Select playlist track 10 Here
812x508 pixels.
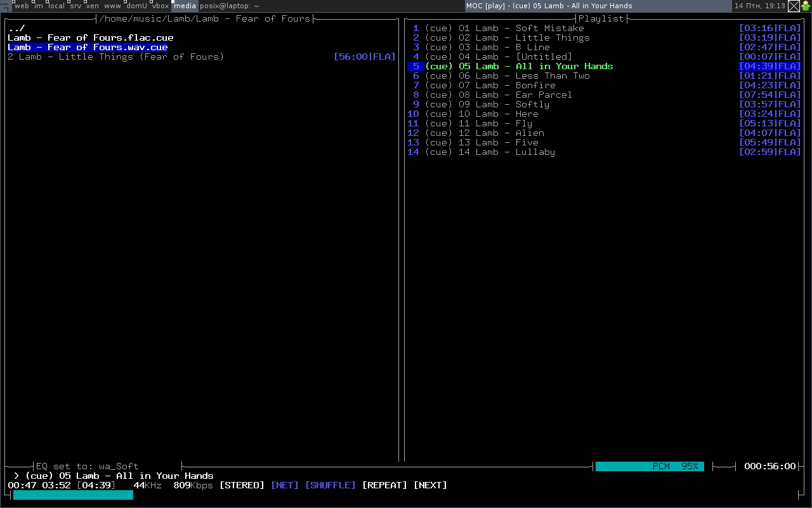[x=604, y=114]
